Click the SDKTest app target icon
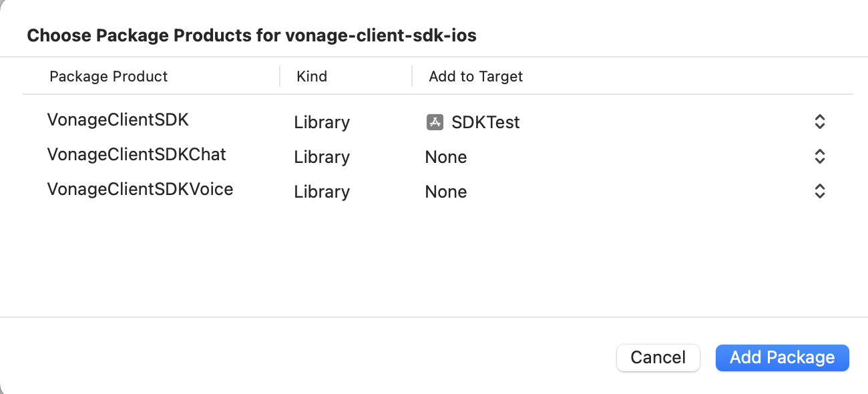Image resolution: width=868 pixels, height=394 pixels. (435, 122)
